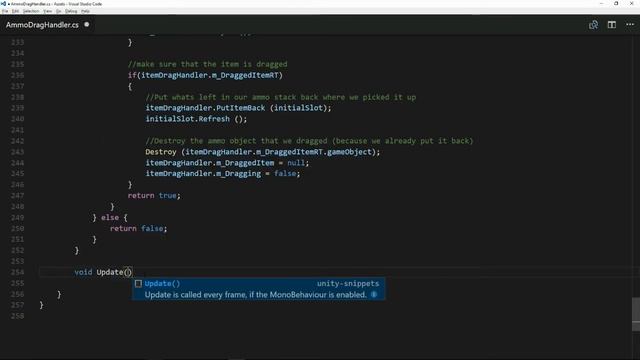The width and height of the screenshot is (640, 360).
Task: Click the unsaved dot on the AmmoDragHandler.cs tab
Action: click(x=87, y=24)
